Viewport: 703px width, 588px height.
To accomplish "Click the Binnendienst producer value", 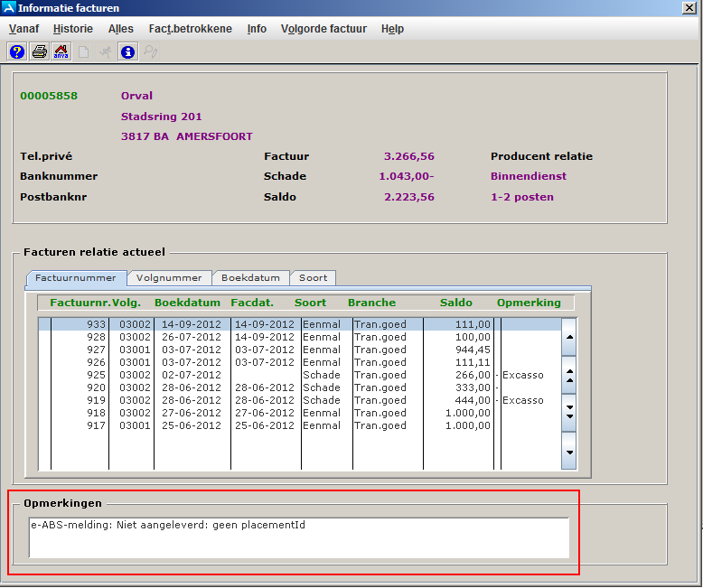I will [x=528, y=176].
